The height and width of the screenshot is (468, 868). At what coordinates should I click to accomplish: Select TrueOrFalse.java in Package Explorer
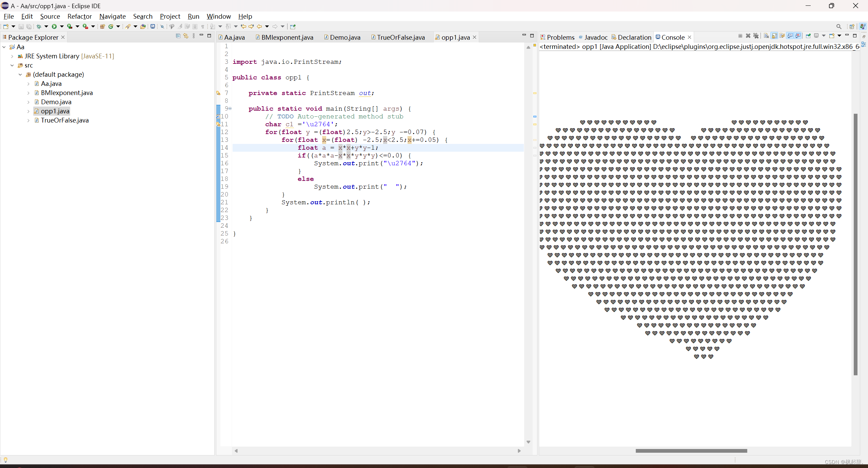[x=64, y=120]
